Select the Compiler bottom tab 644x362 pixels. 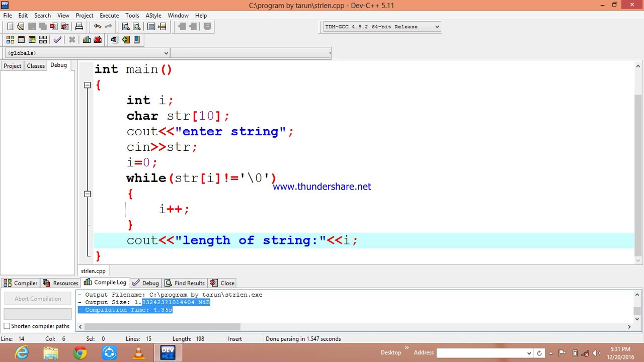coord(21,283)
